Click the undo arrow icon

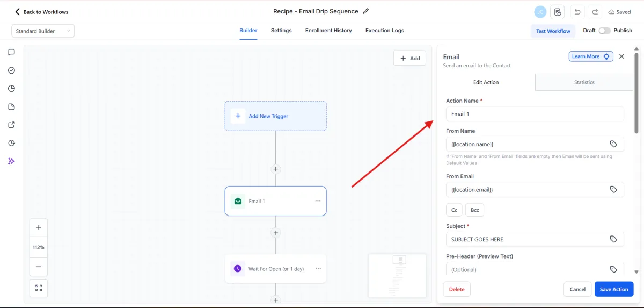tap(577, 12)
